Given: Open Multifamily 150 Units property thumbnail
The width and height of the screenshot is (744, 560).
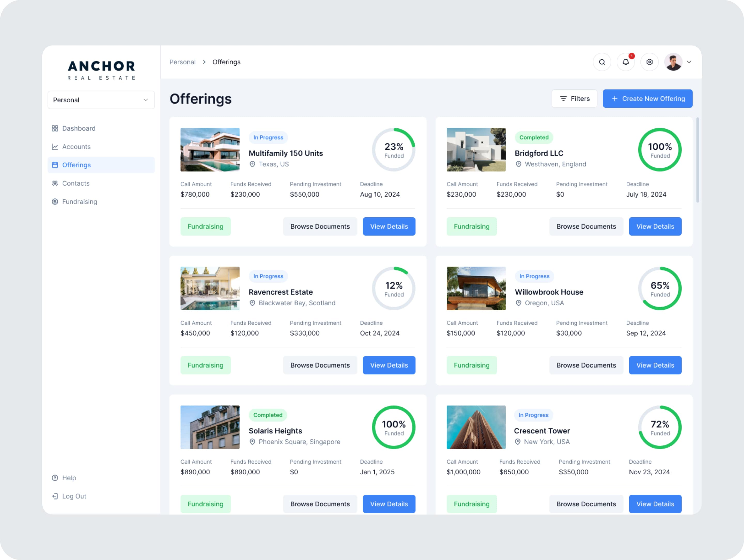Looking at the screenshot, I should [210, 150].
